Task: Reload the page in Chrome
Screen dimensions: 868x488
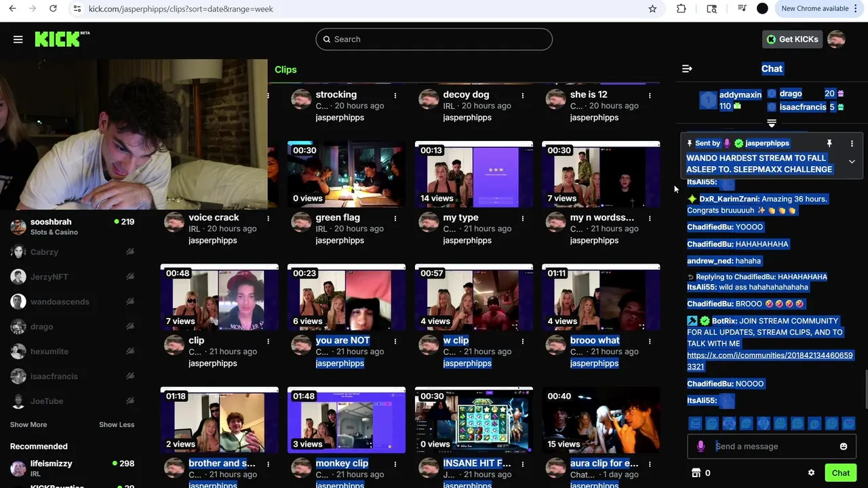Action: (x=53, y=9)
